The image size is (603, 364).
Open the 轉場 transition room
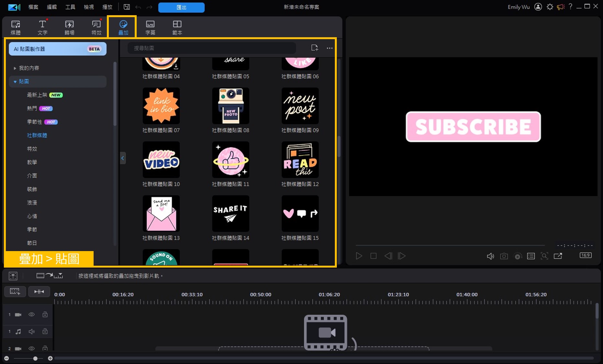69,28
